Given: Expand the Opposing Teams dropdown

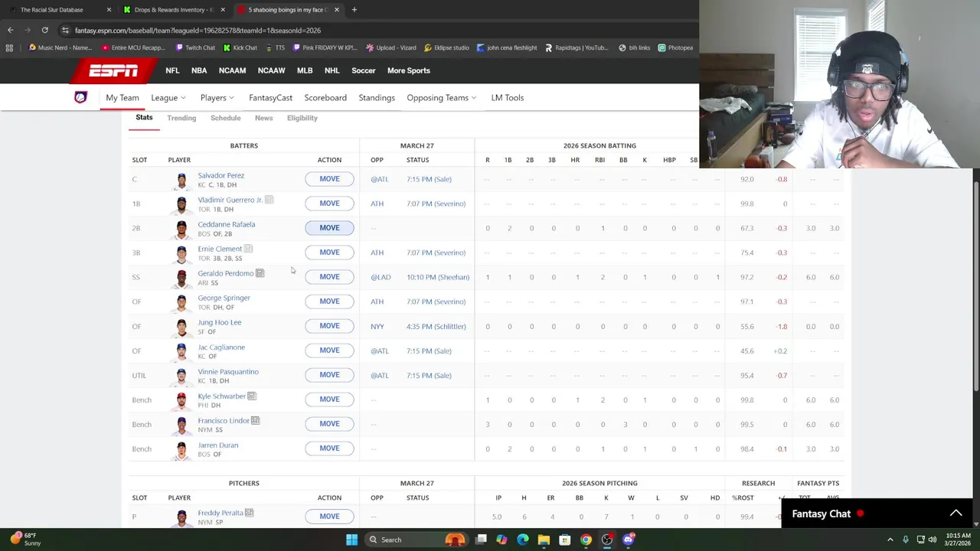Looking at the screenshot, I should click(442, 98).
